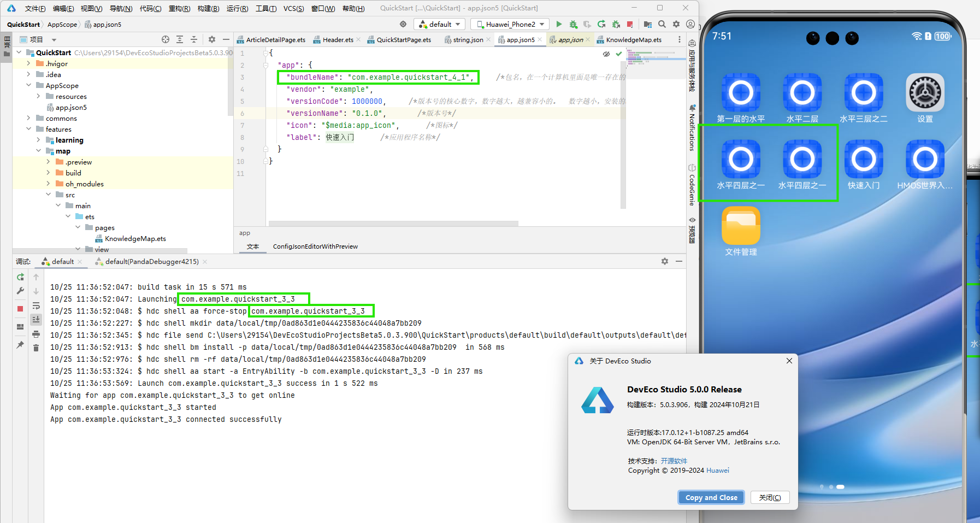The image size is (980, 523).
Task: Open Search Everywhere magnifier icon
Action: (x=662, y=24)
